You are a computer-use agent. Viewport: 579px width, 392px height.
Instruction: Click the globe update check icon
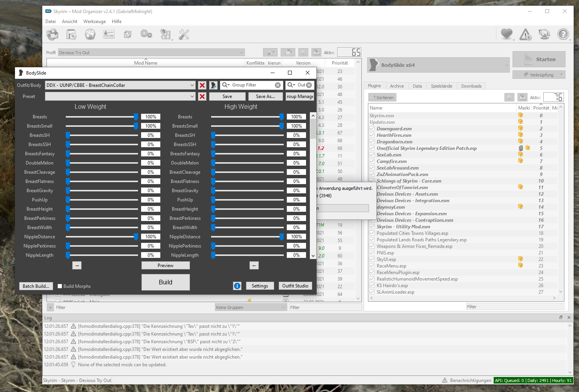[544, 35]
